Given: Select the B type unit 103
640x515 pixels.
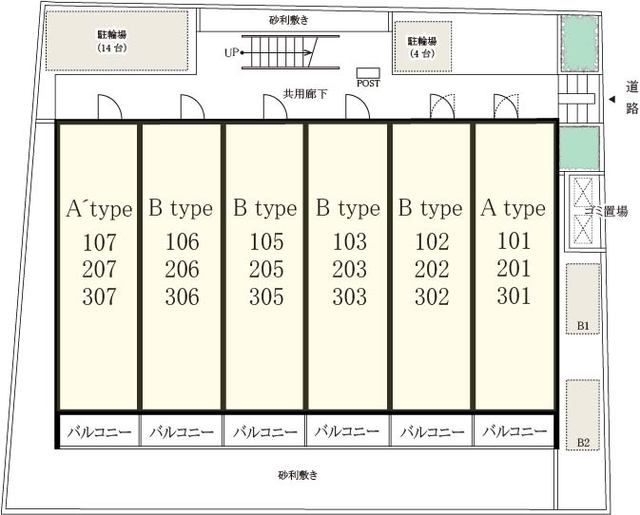Looking at the screenshot, I should pos(347,265).
